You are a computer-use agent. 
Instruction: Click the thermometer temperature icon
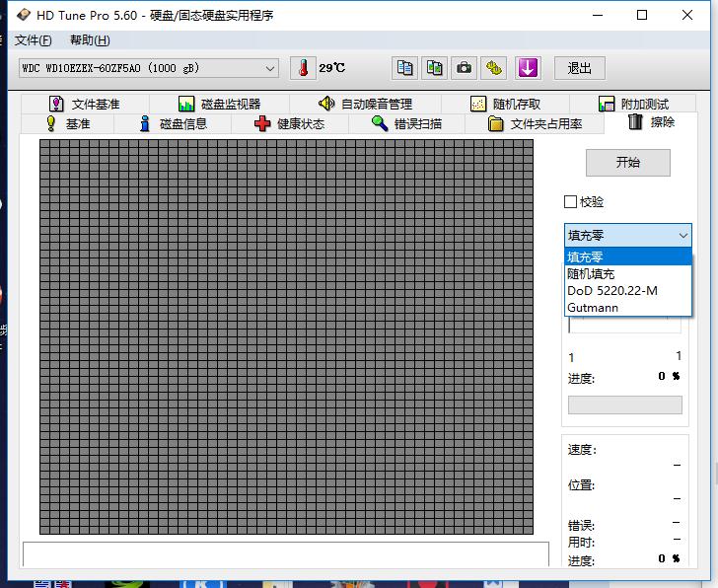tap(303, 68)
